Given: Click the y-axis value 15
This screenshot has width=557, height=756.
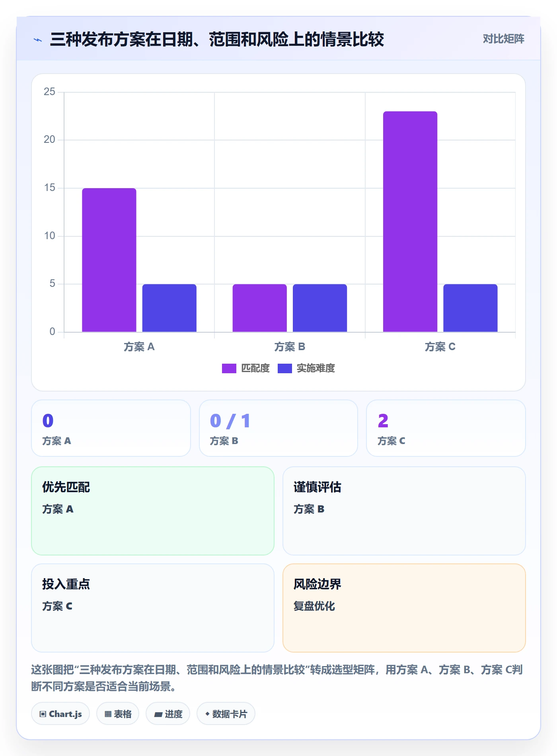Looking at the screenshot, I should [x=50, y=188].
